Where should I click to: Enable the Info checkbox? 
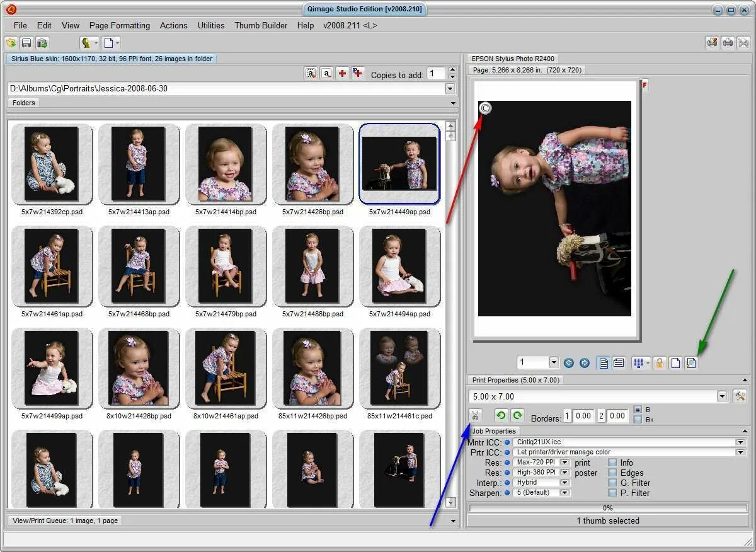[612, 463]
